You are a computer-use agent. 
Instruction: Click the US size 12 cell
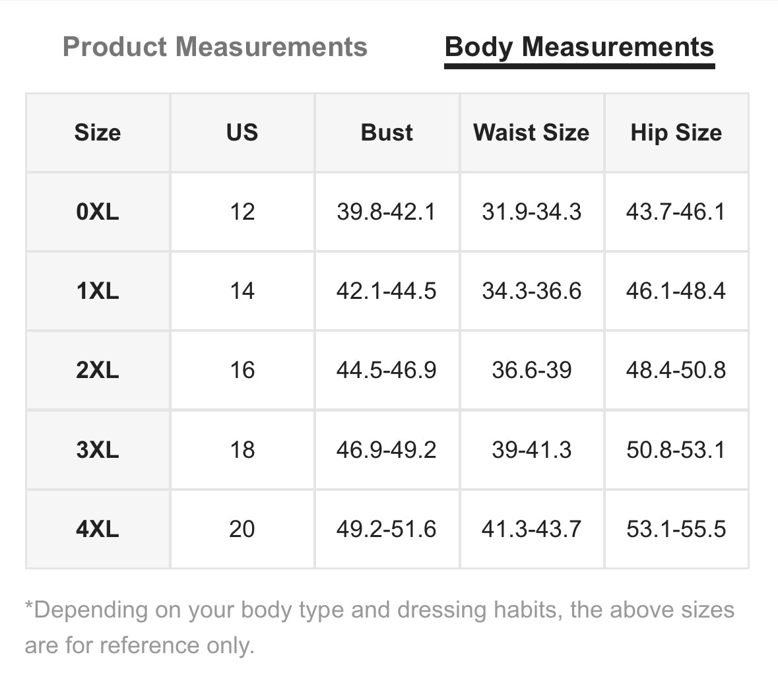coord(242,212)
